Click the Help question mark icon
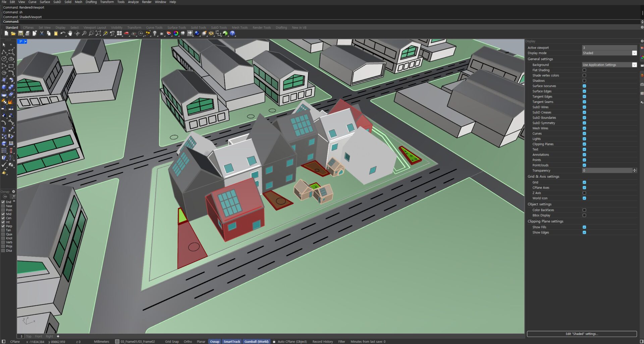The width and height of the screenshot is (644, 344). 232,33
